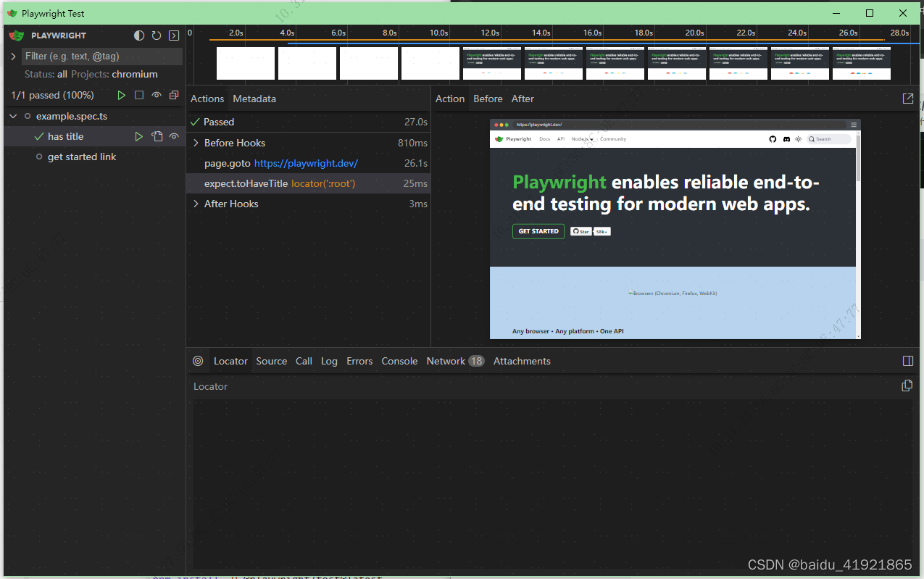
Task: Click the snapshot's vertical scrollbar
Action: pos(858,234)
